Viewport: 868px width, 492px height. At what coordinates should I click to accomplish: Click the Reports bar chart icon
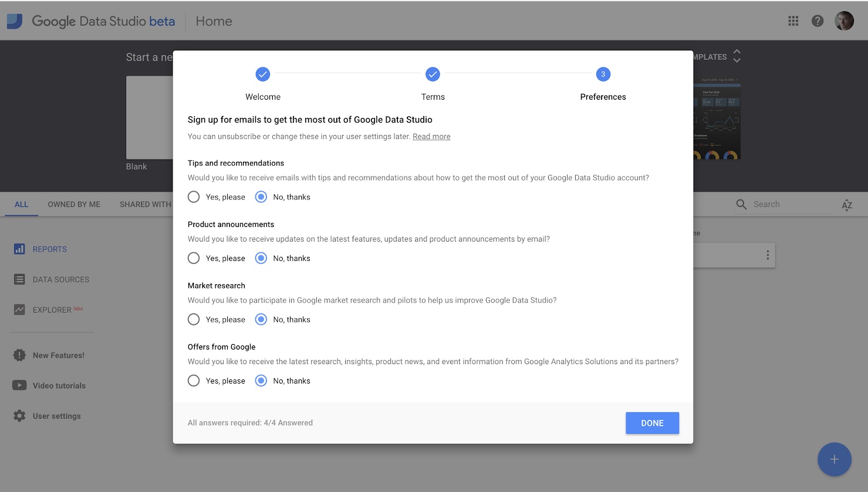click(x=19, y=249)
